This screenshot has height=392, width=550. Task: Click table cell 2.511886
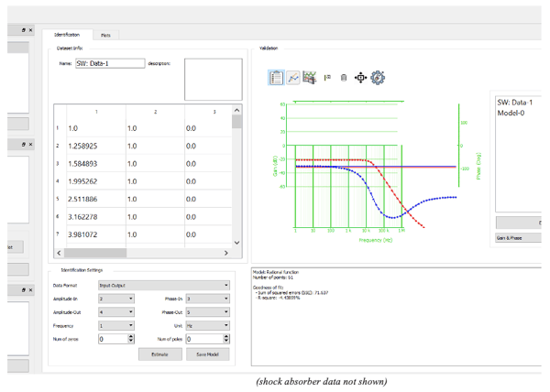[96, 199]
